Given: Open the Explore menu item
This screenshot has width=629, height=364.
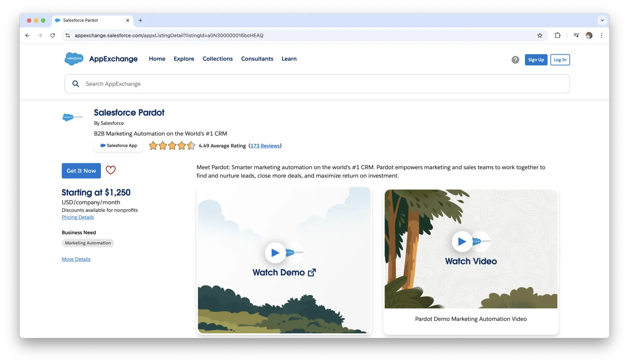Looking at the screenshot, I should pyautogui.click(x=184, y=59).
